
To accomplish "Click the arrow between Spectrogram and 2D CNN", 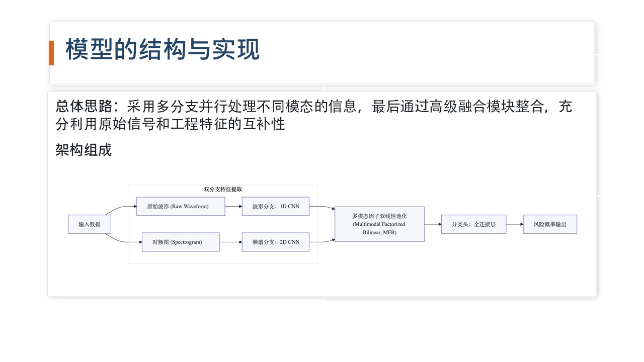I will pyautogui.click(x=230, y=242).
